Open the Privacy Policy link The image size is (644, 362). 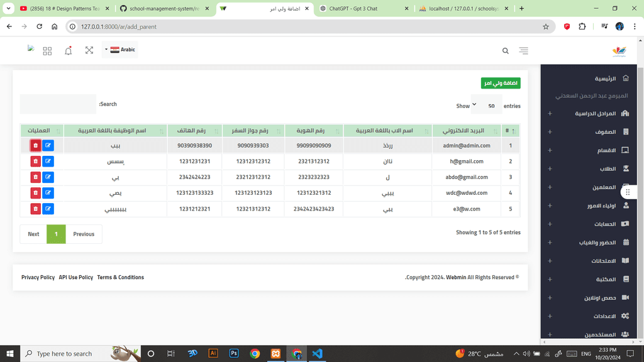(38, 277)
